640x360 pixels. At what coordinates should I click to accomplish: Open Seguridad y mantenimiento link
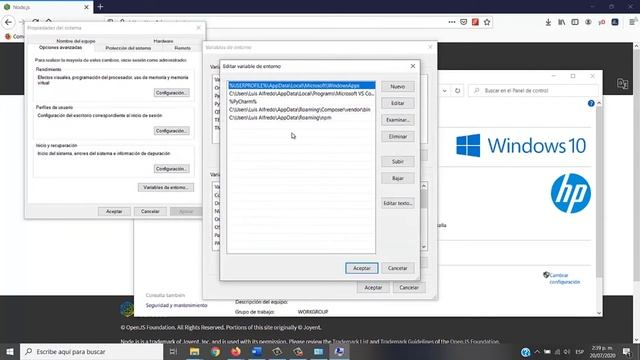[176, 305]
